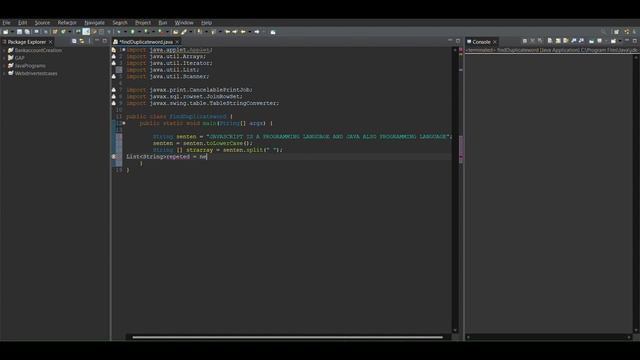Click the editor vertical scroll down arrow
640x360 pixels.
point(455,331)
